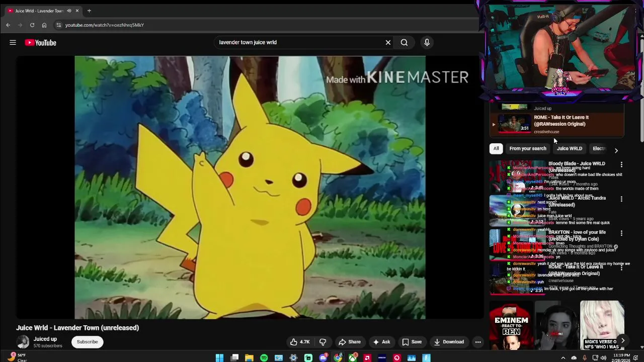Open options for BRAYTON love of your life
Image resolution: width=644 pixels, height=362 pixels.
[621, 233]
